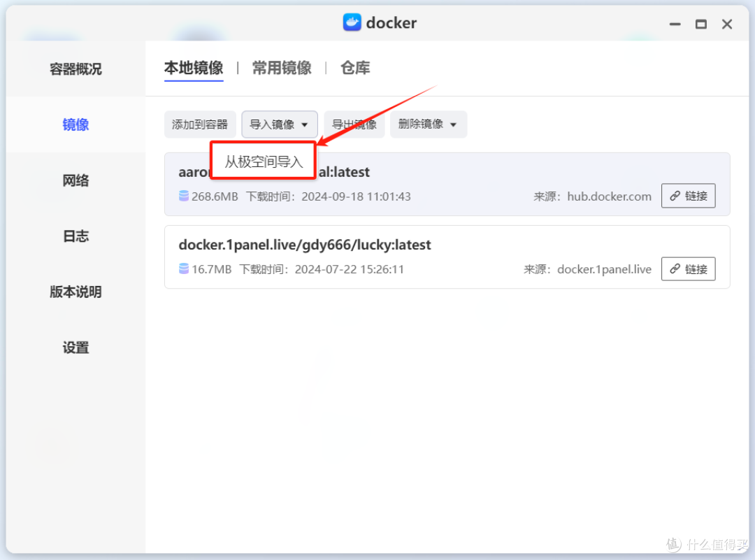Click the 来源: hub.docker.com text
Image resolution: width=755 pixels, height=560 pixels.
pyautogui.click(x=592, y=196)
